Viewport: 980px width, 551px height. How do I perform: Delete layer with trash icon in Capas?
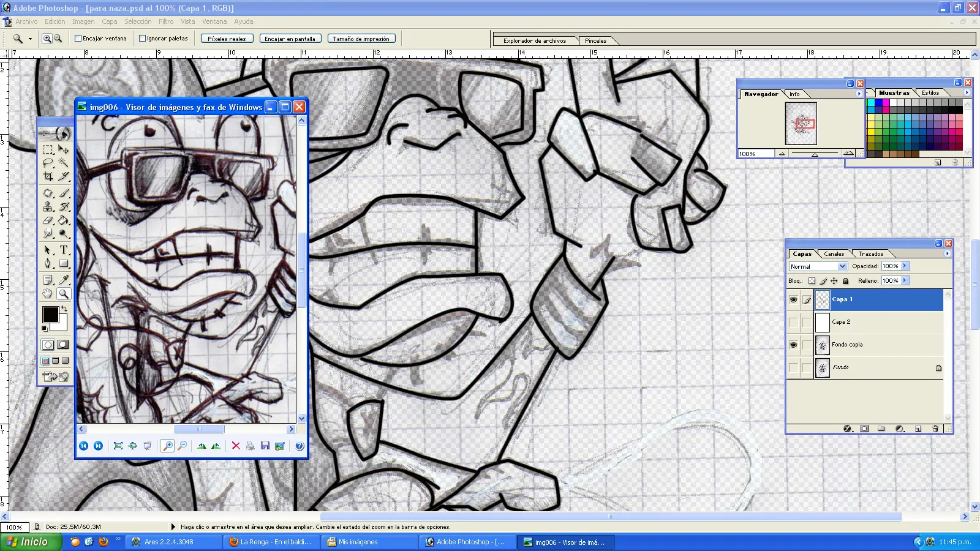[935, 429]
